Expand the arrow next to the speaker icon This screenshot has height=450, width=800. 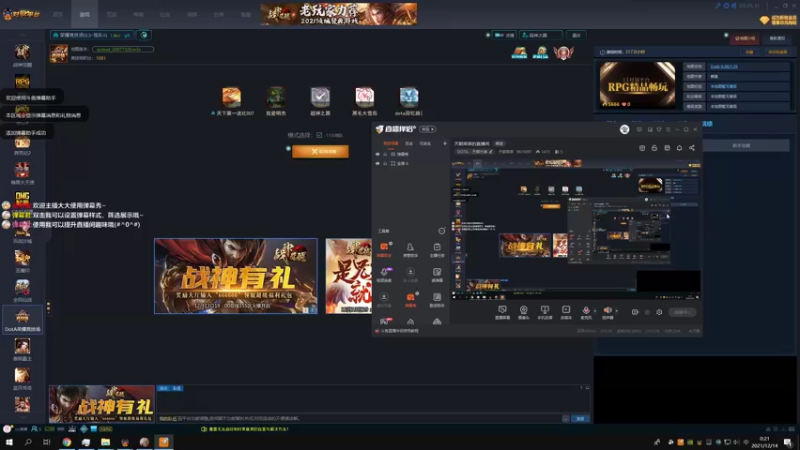616,311
